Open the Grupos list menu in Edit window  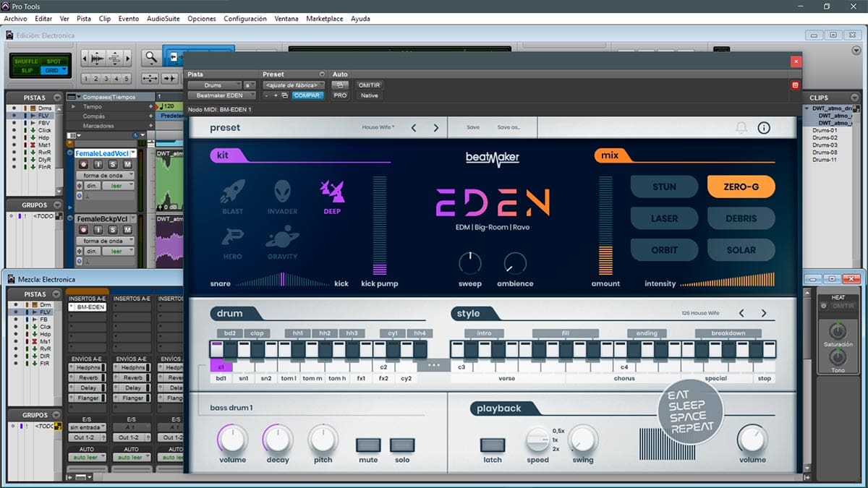[x=59, y=205]
